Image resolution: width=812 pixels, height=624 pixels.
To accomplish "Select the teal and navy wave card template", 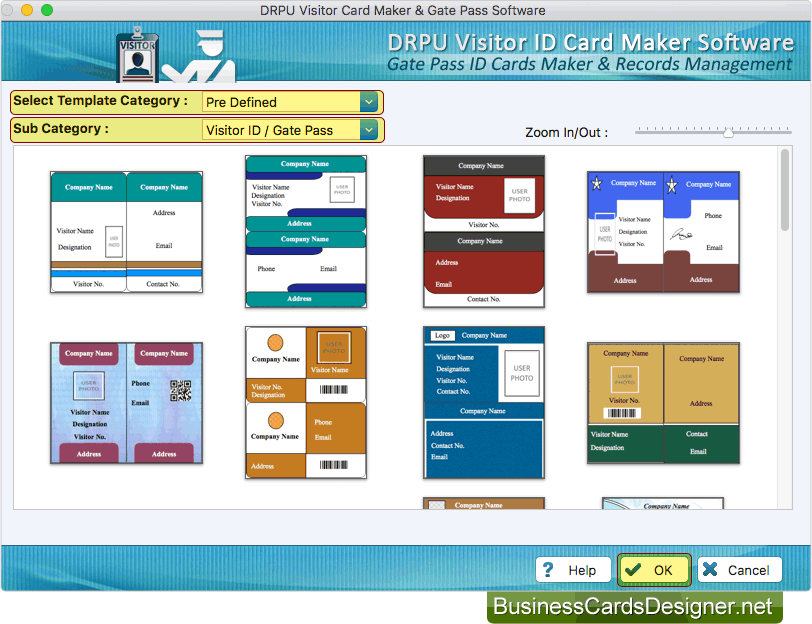I will tap(306, 231).
